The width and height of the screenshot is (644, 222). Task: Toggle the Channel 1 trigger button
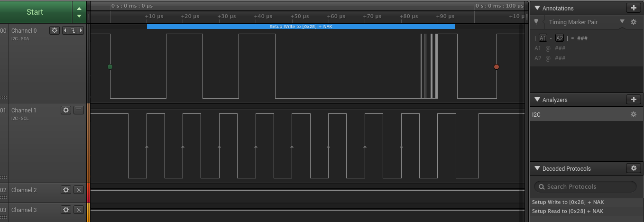point(79,110)
